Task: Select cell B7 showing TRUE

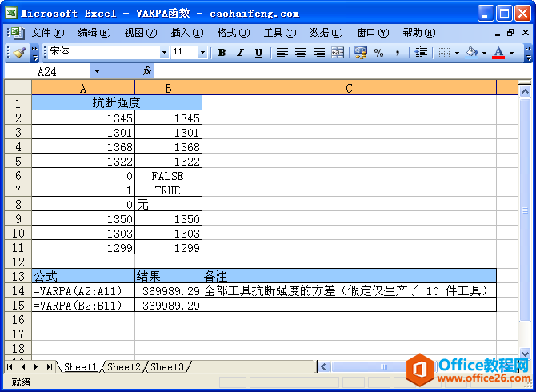Action: pos(169,190)
